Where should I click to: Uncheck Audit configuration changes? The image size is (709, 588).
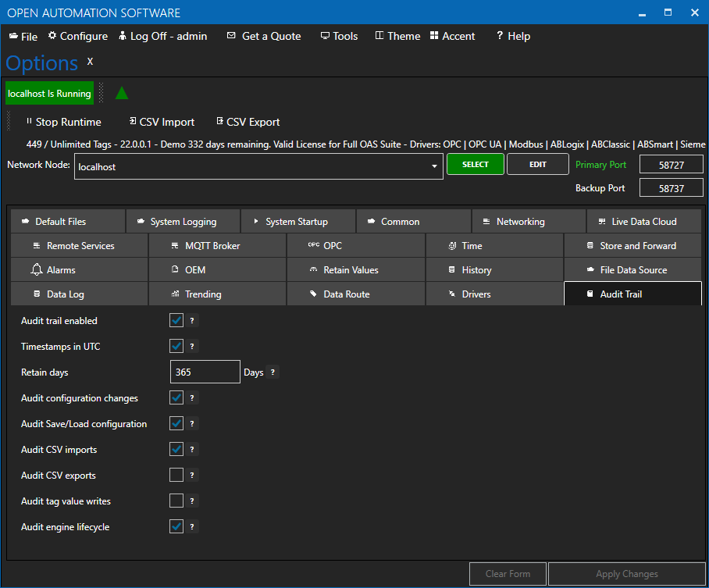(x=176, y=397)
